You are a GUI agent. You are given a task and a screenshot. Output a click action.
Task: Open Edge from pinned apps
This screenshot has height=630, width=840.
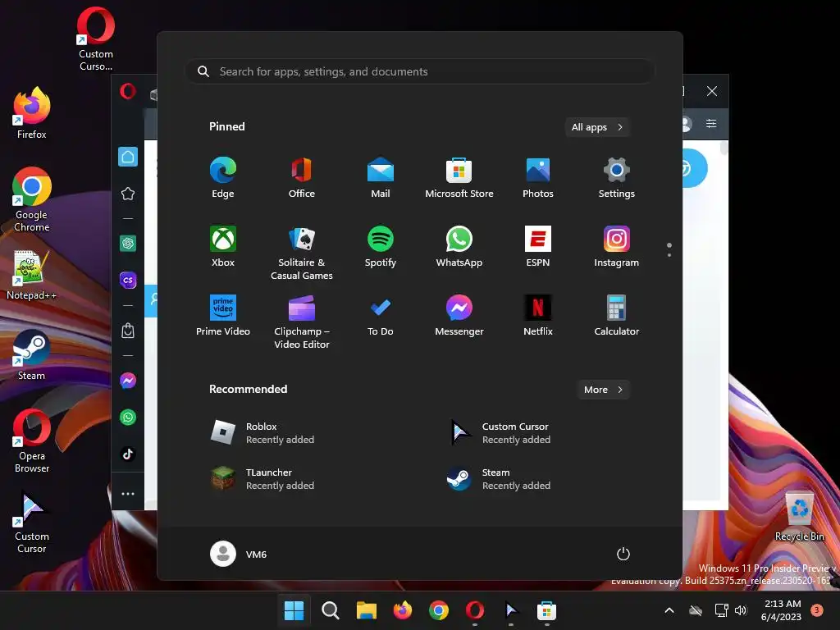click(x=223, y=178)
